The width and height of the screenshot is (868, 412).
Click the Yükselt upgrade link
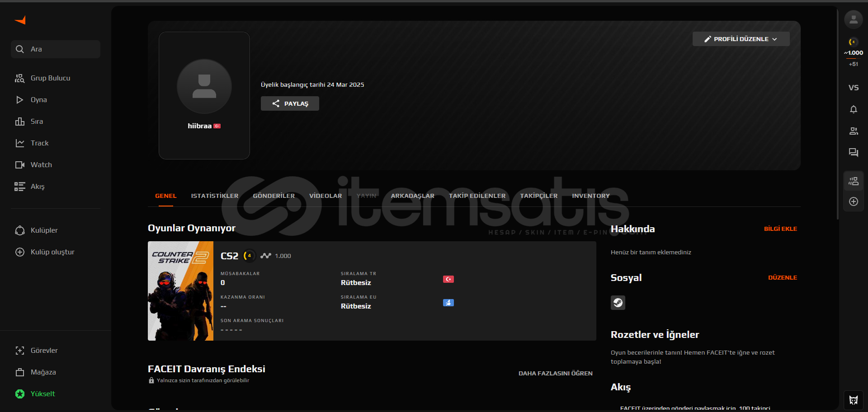coord(43,394)
